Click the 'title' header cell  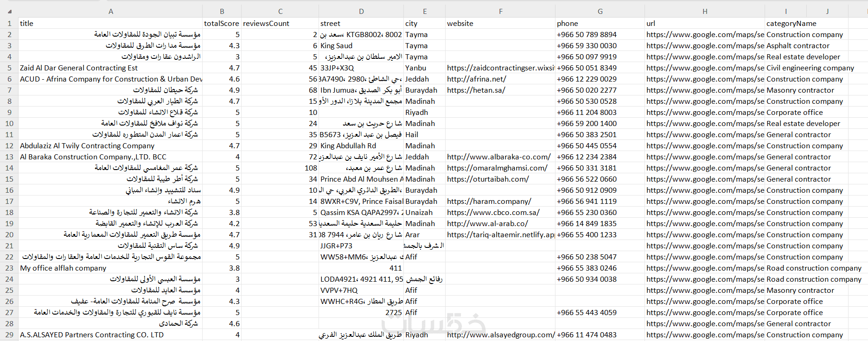click(110, 23)
